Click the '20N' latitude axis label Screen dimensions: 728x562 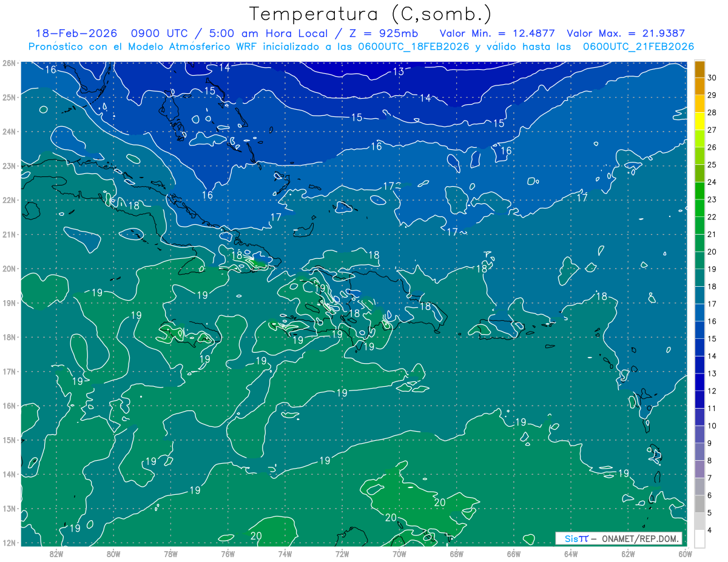point(8,268)
